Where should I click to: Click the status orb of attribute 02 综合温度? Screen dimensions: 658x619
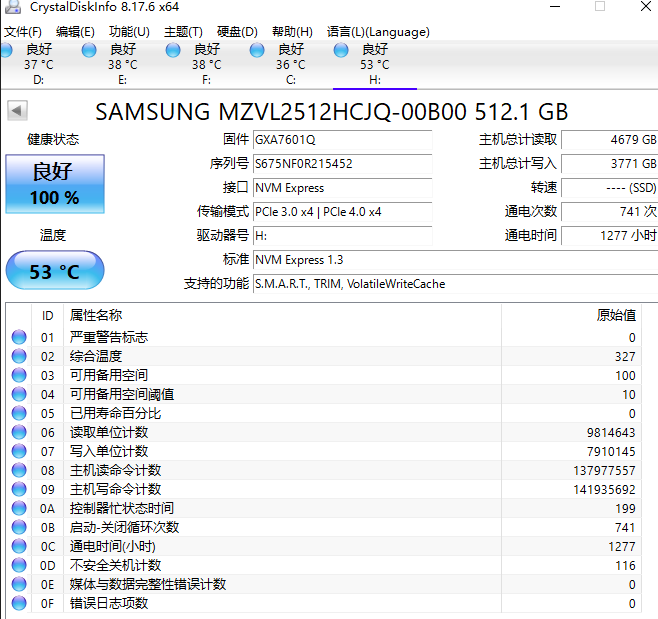[x=19, y=356]
